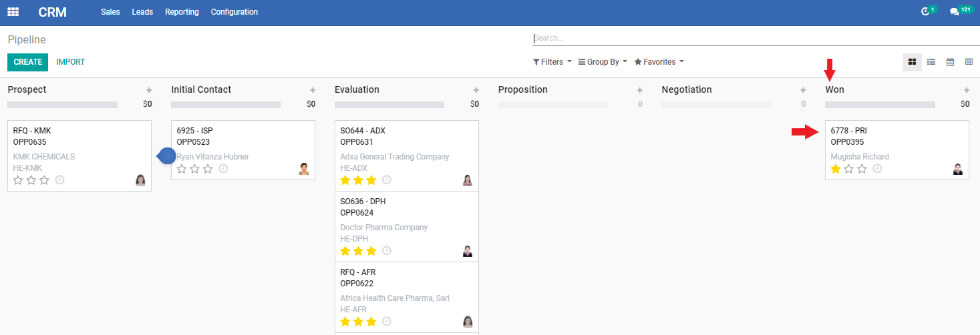Screen dimensions: 980x335
Task: Open the Reporting menu
Action: click(x=182, y=12)
